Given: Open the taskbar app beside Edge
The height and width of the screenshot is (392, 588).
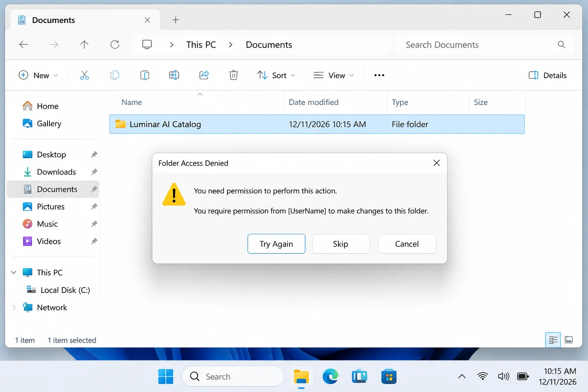Looking at the screenshot, I should click(x=359, y=377).
